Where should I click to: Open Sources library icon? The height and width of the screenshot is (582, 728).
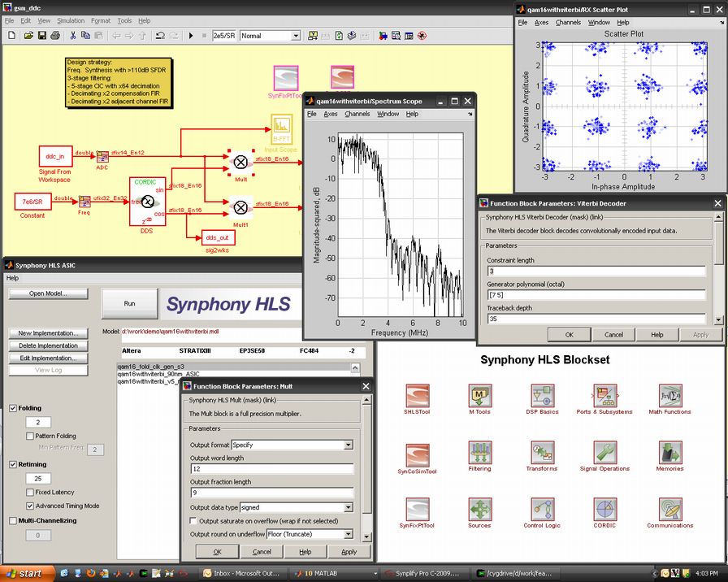tap(479, 510)
